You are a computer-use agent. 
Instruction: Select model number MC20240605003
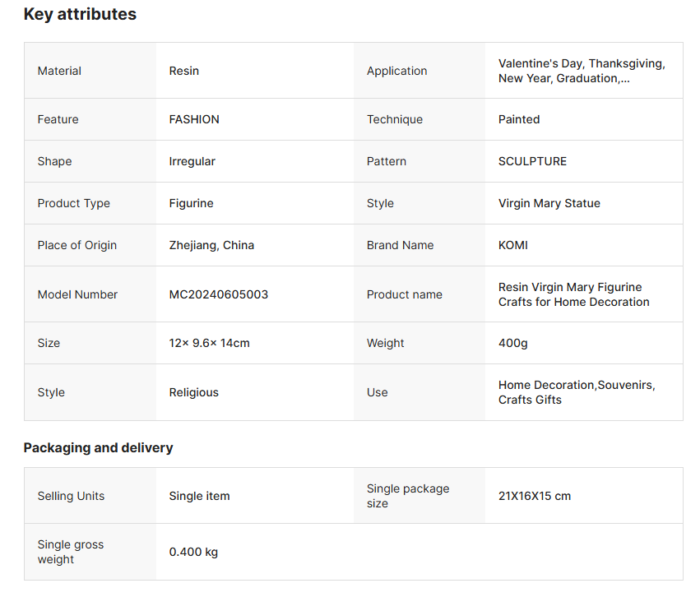tap(219, 294)
